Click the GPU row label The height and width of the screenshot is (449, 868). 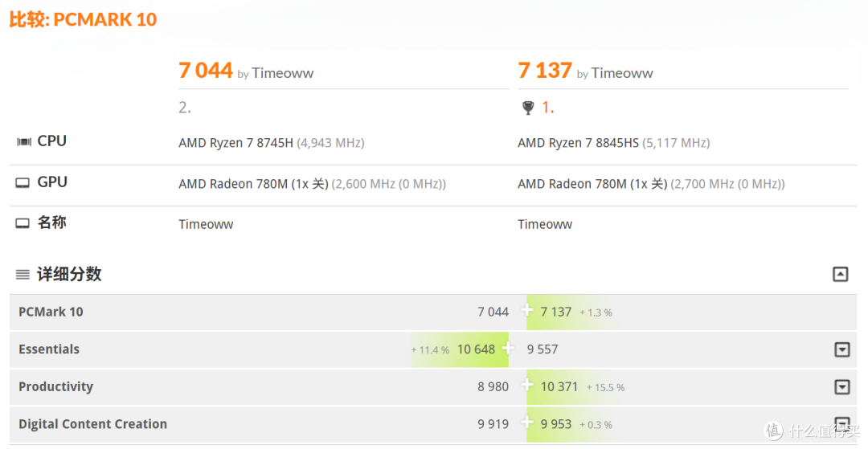[52, 182]
